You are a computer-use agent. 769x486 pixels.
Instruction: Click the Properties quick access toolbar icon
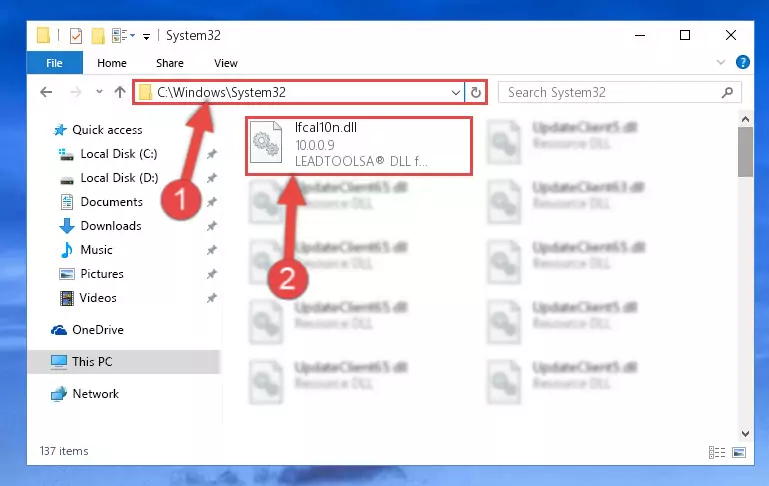point(76,36)
